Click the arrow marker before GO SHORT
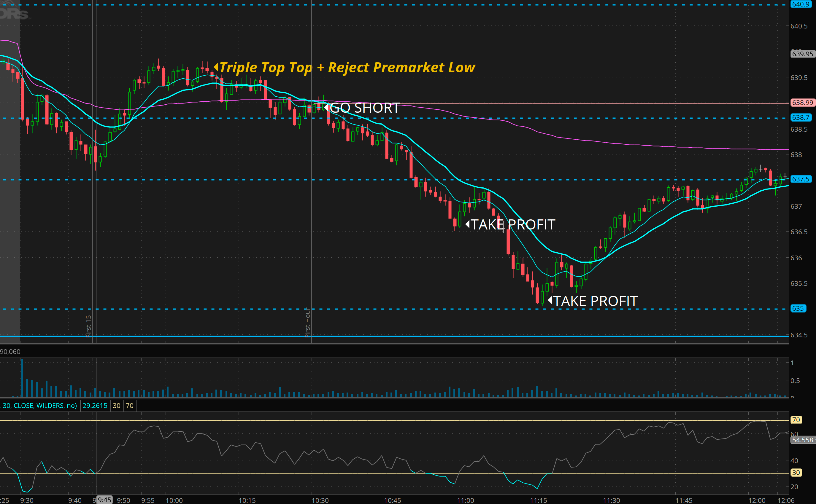Viewport: 816px width, 504px height. point(327,108)
